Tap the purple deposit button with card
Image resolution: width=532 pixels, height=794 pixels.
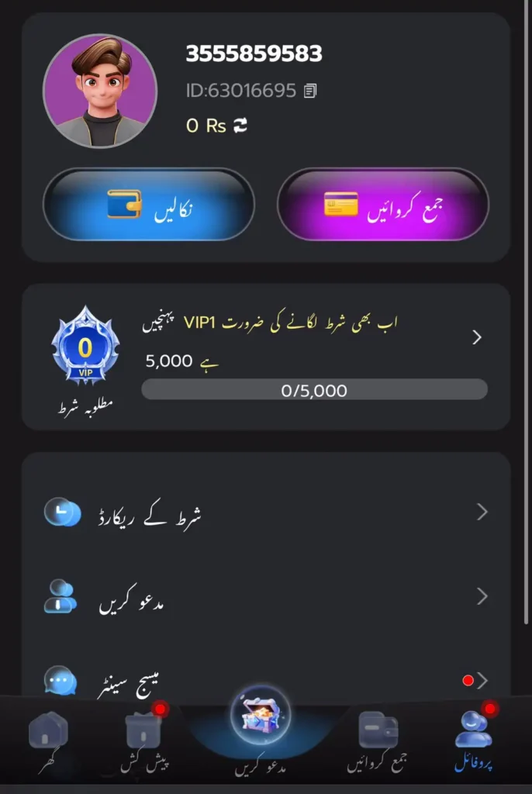pos(383,205)
